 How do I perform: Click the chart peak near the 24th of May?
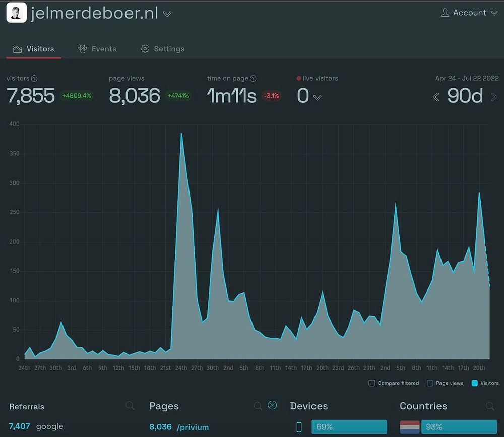tap(181, 133)
